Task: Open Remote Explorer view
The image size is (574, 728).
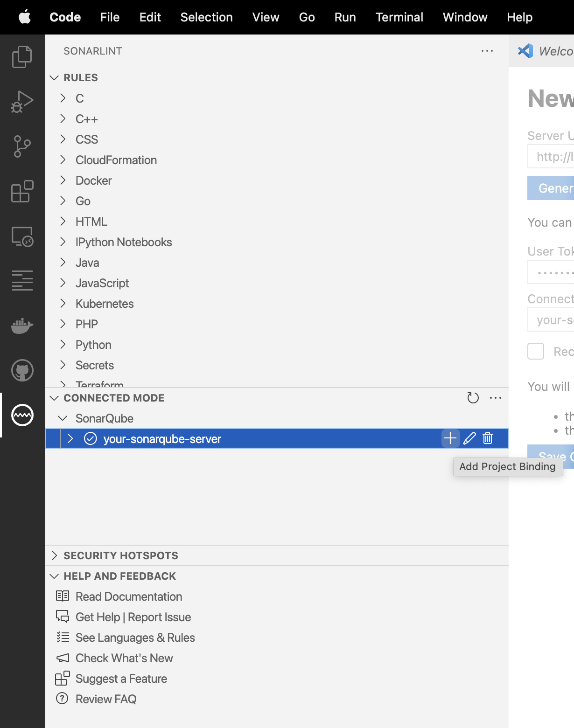Action: 22,236
